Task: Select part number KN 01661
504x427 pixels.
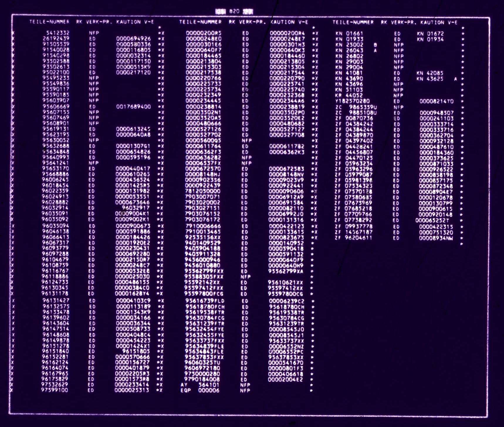Action: [x=349, y=34]
